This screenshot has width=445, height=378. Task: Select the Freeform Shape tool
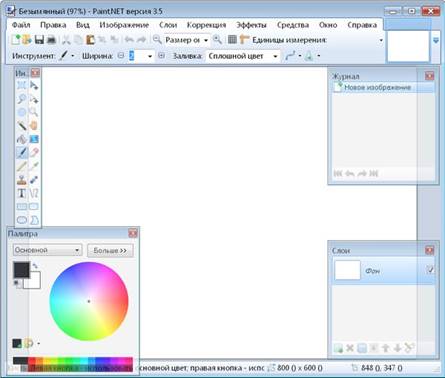[x=34, y=220]
